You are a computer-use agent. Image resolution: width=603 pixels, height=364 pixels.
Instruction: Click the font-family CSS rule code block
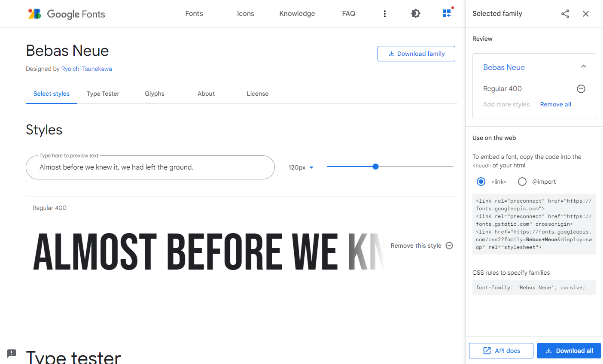coord(534,288)
